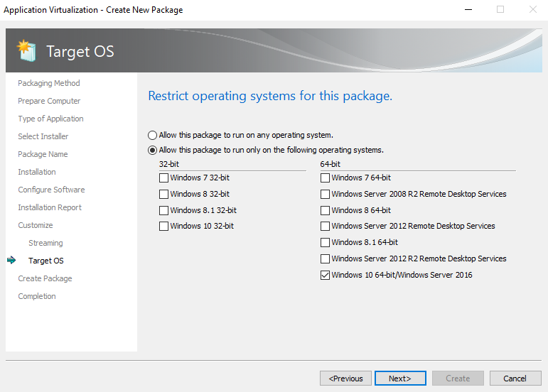Viewport: 548px width, 392px height.
Task: Go to Customize step
Action: coord(36,225)
